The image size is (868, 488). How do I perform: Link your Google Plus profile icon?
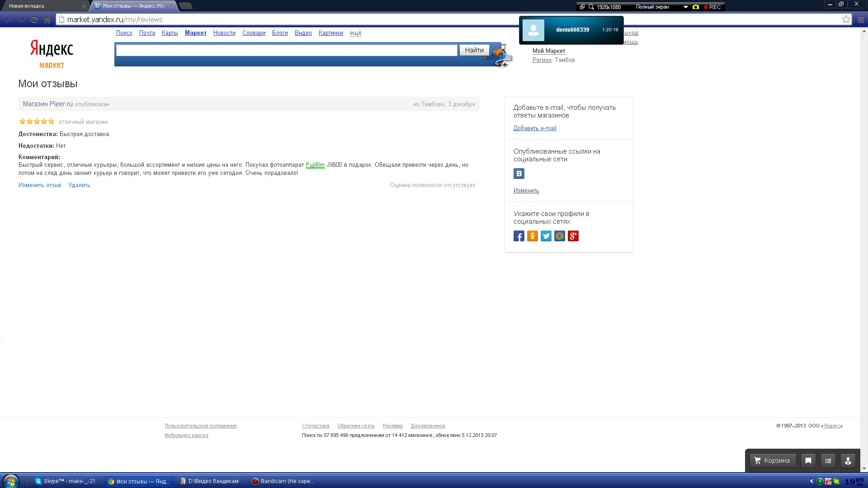pyautogui.click(x=573, y=236)
